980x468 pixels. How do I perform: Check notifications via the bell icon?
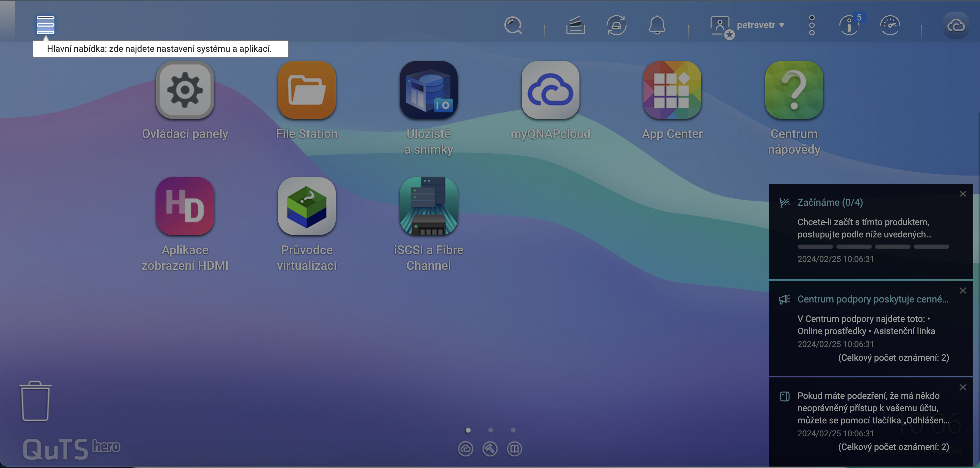[658, 25]
